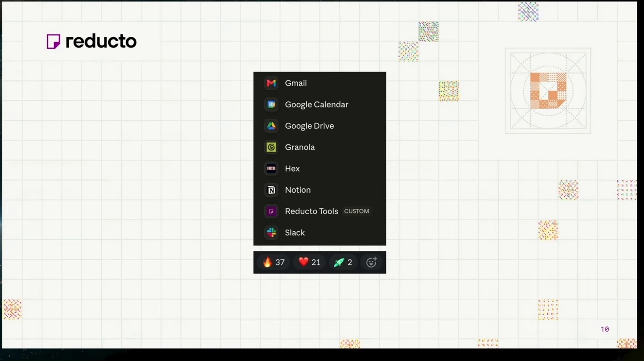Click the Hex app icon
This screenshot has width=644, height=361.
point(271,169)
